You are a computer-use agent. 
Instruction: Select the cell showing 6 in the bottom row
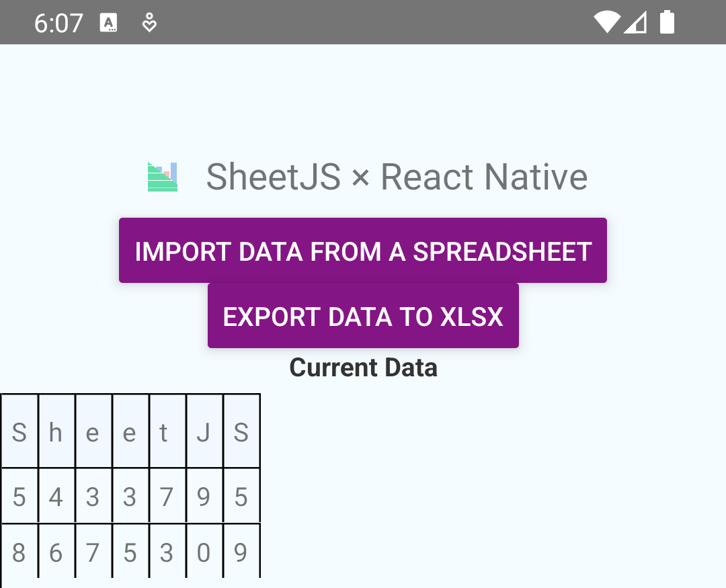click(56, 552)
